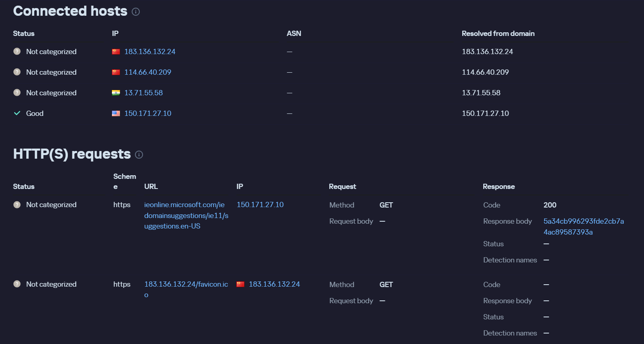Click https scheme of the favicon.ico request

pos(122,284)
